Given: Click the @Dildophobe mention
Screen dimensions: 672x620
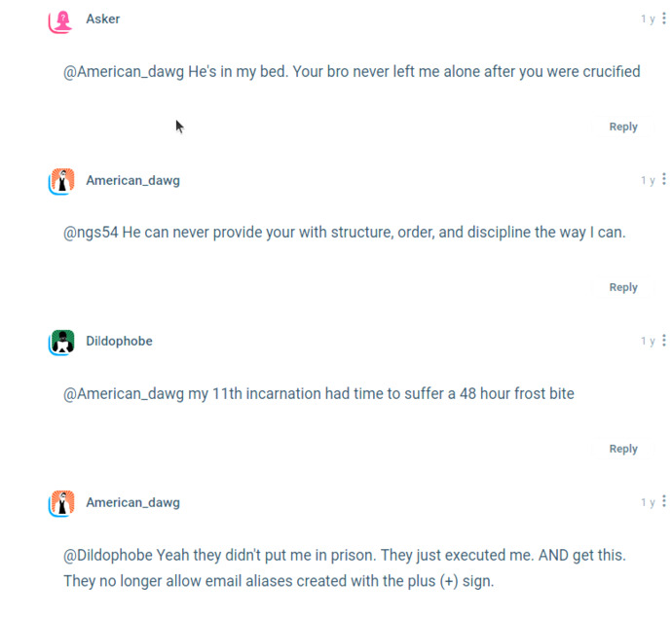Looking at the screenshot, I should [108, 555].
